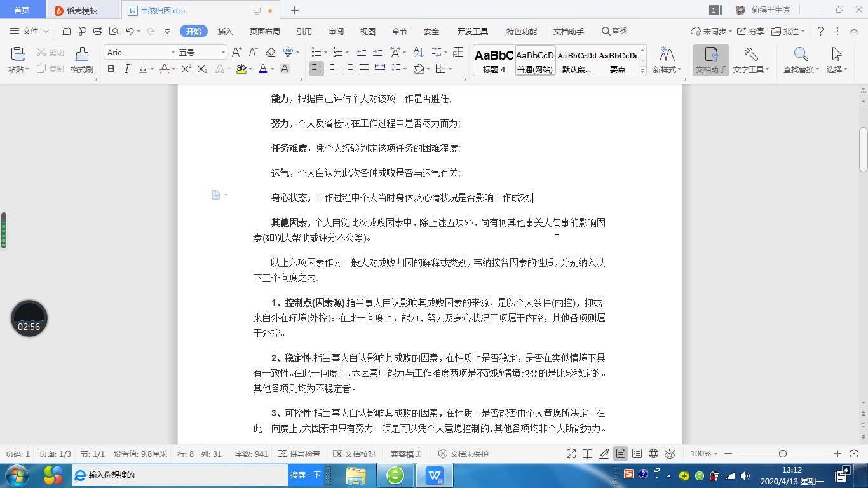Screen dimensions: 868x488
Task: Click the 未同步 sync button
Action: [x=711, y=31]
